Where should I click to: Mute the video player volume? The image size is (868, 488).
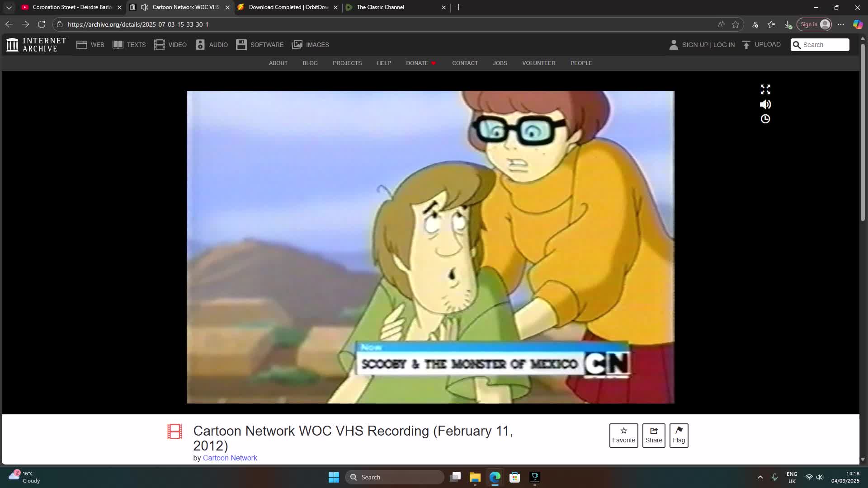765,104
